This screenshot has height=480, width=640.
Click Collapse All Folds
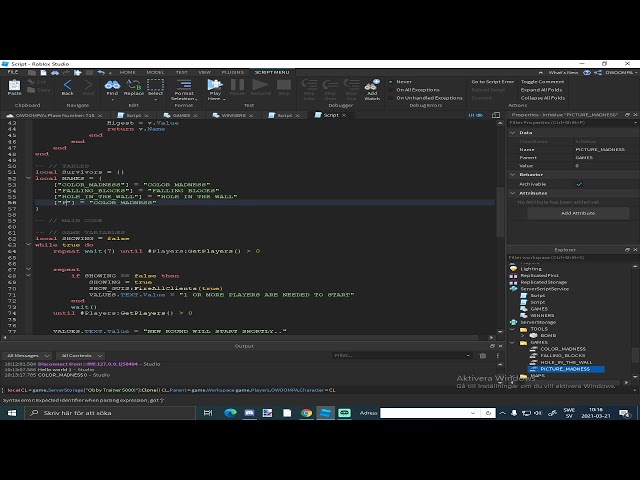(x=543, y=98)
